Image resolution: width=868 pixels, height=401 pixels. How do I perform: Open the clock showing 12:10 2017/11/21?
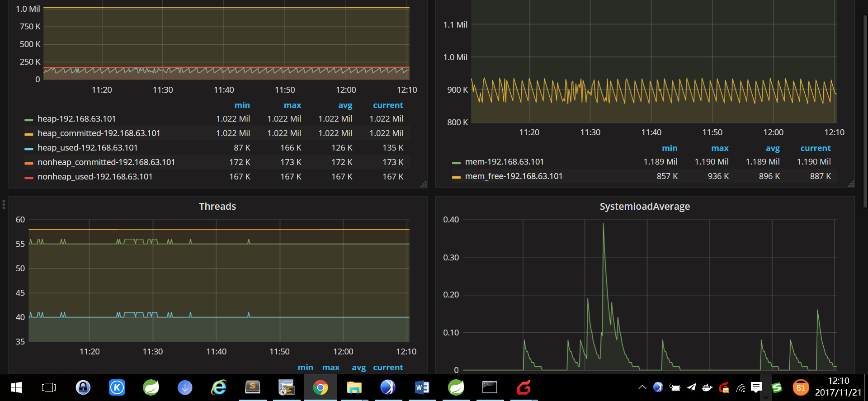click(x=839, y=387)
